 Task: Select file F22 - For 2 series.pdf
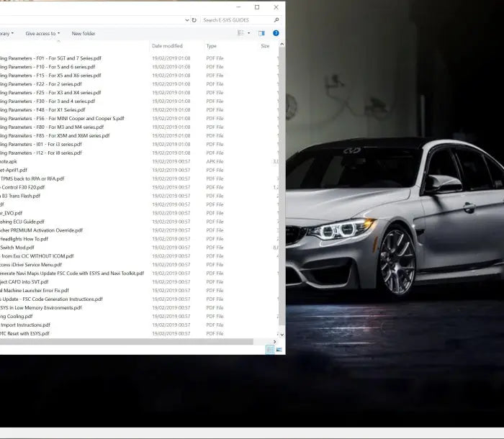41,84
